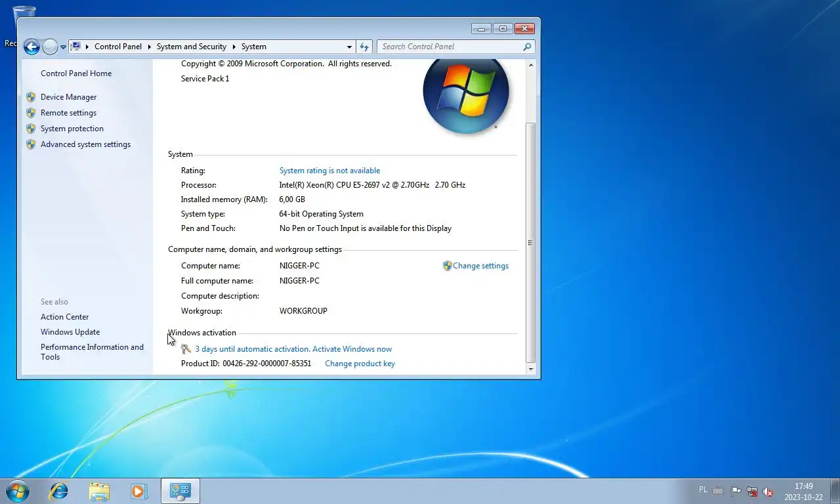The height and width of the screenshot is (504, 840).
Task: Select 'Service Pack 1' text
Action: tap(205, 79)
